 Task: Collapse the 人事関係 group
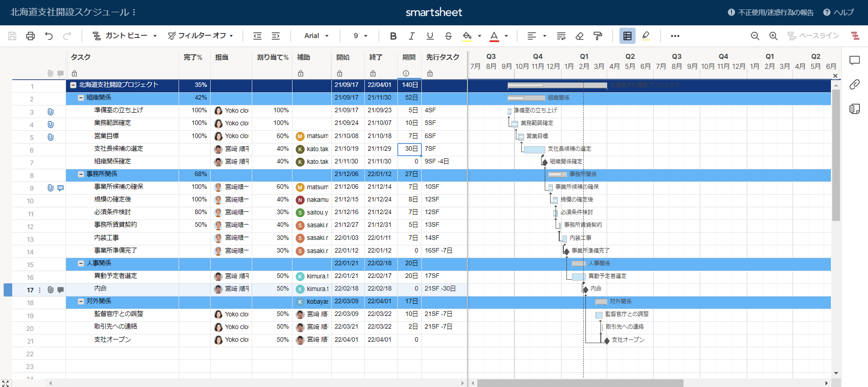[x=81, y=263]
